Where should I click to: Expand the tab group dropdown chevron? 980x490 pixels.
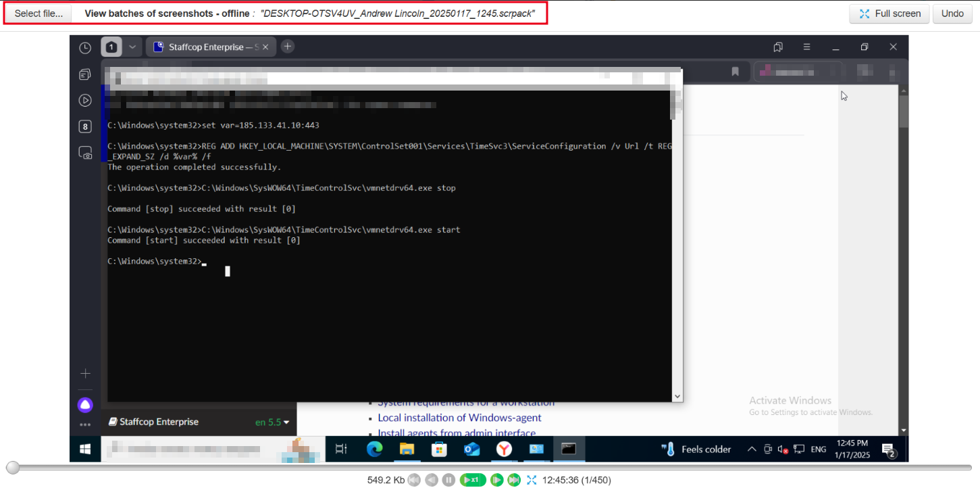(x=132, y=47)
